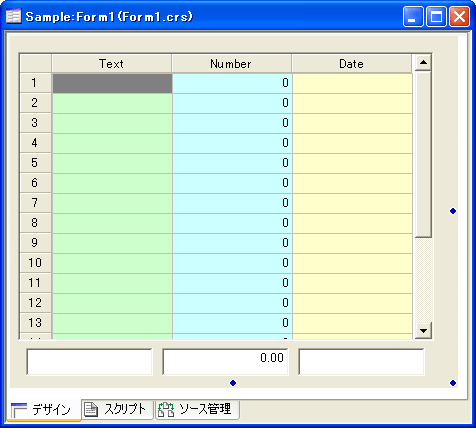Click the empty text box below the Date column
Image resolution: width=476 pixels, height=428 pixels.
[361, 362]
